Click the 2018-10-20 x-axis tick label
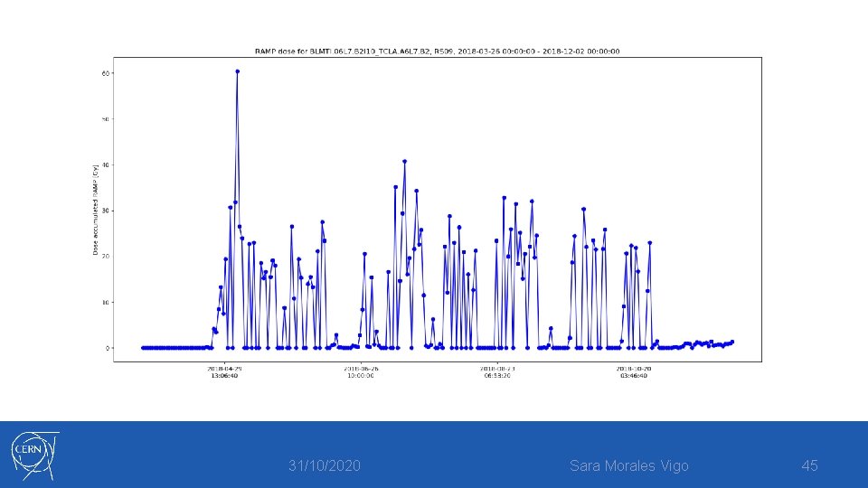The width and height of the screenshot is (868, 488). (x=634, y=371)
